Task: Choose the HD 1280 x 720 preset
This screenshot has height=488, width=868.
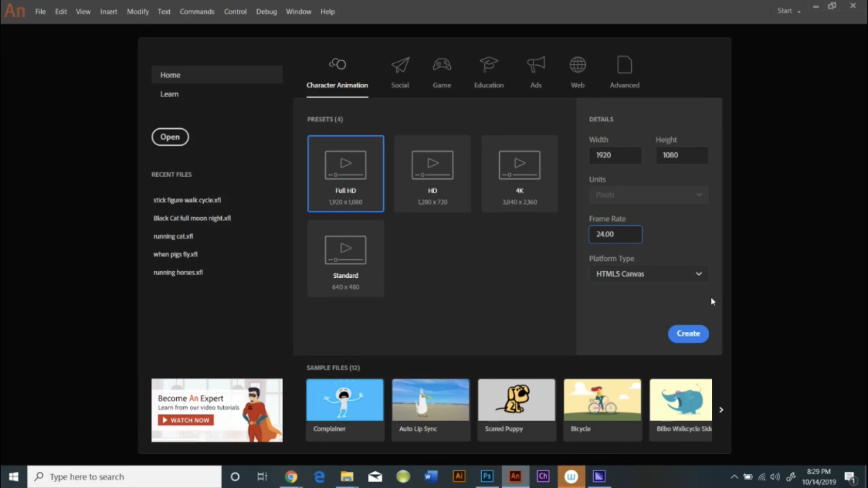Action: pos(433,174)
